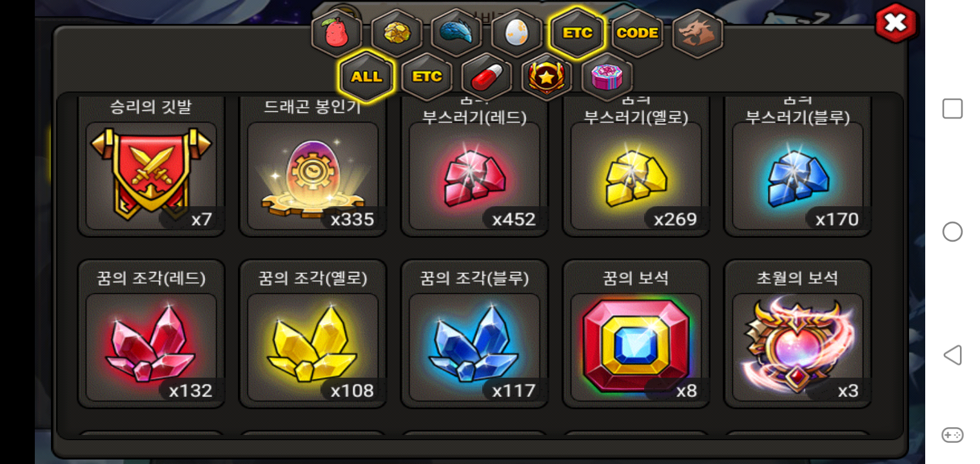The width and height of the screenshot is (980, 464).
Task: Open the CODE tab
Action: click(x=637, y=33)
